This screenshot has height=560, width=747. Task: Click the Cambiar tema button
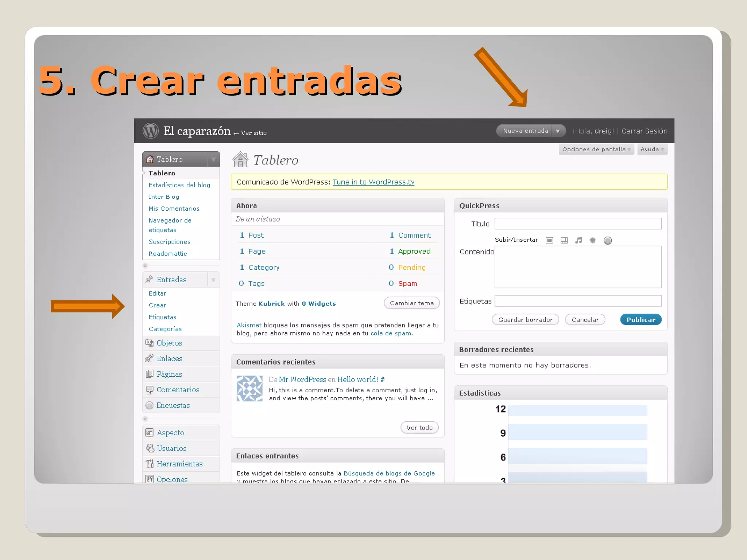412,303
